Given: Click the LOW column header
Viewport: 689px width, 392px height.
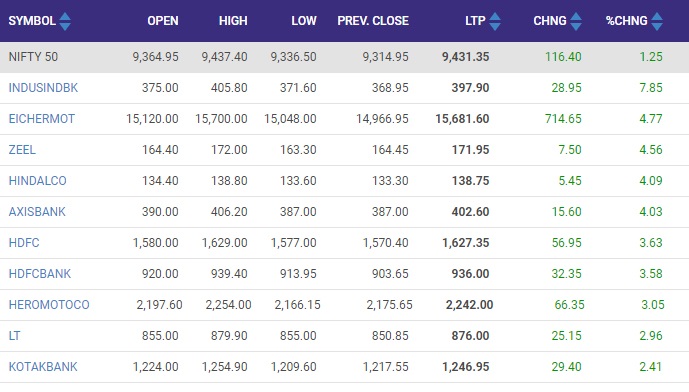Looking at the screenshot, I should [x=304, y=21].
